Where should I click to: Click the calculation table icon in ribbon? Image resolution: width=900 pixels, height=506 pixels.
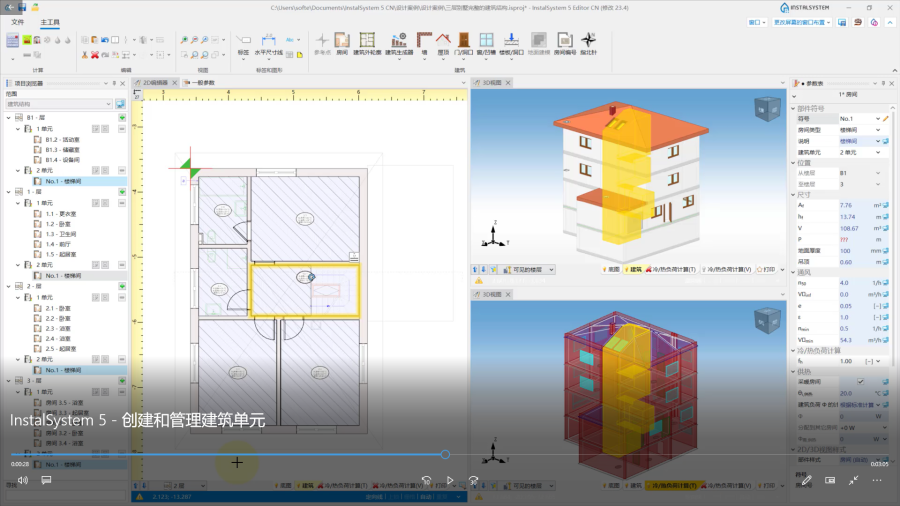[x=13, y=40]
